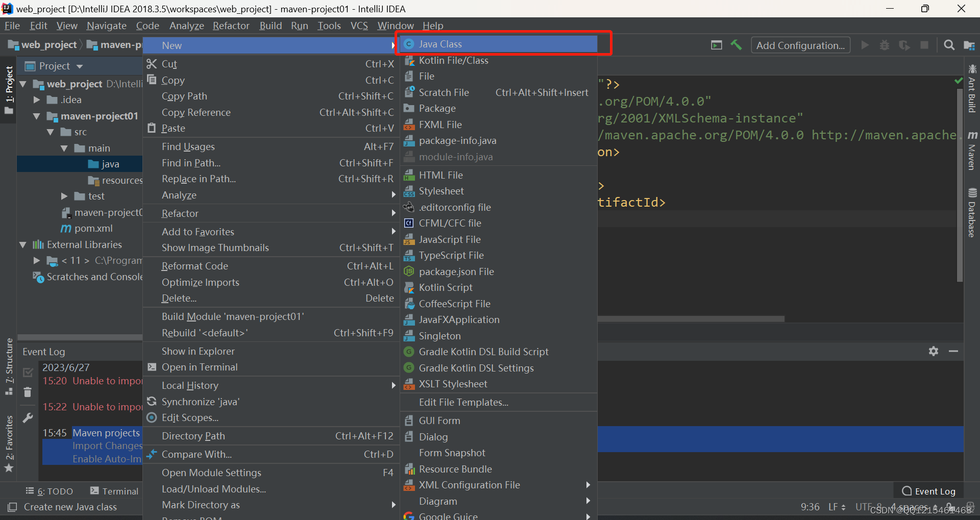This screenshot has width=980, height=520.
Task: Click the Compare With arrows icon
Action: click(x=152, y=454)
